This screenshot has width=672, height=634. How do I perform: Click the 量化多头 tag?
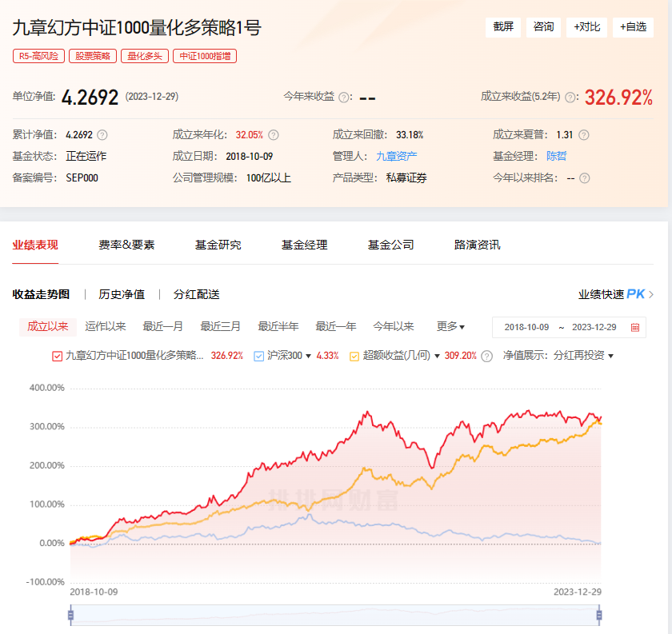[x=145, y=56]
